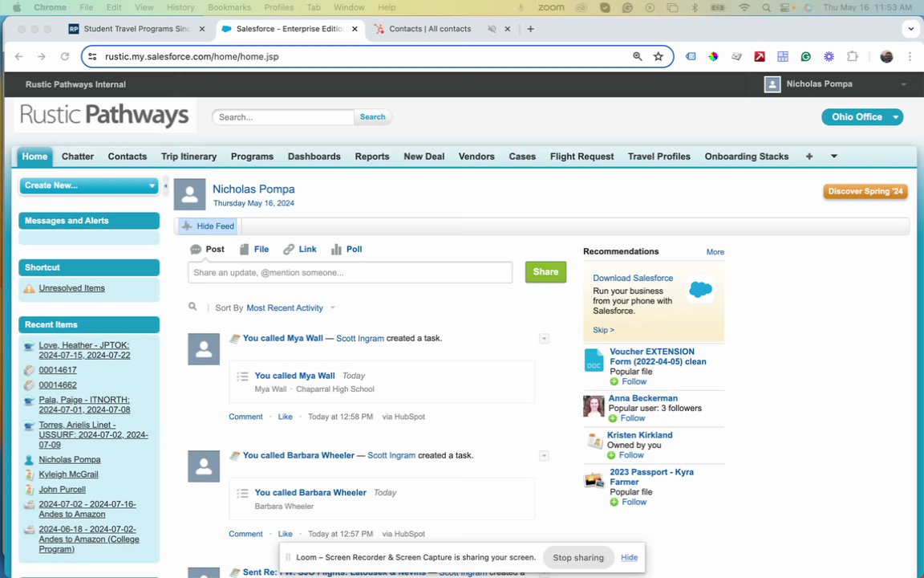This screenshot has width=924, height=578.
Task: Expand the Ohio Office app menu
Action: [895, 116]
